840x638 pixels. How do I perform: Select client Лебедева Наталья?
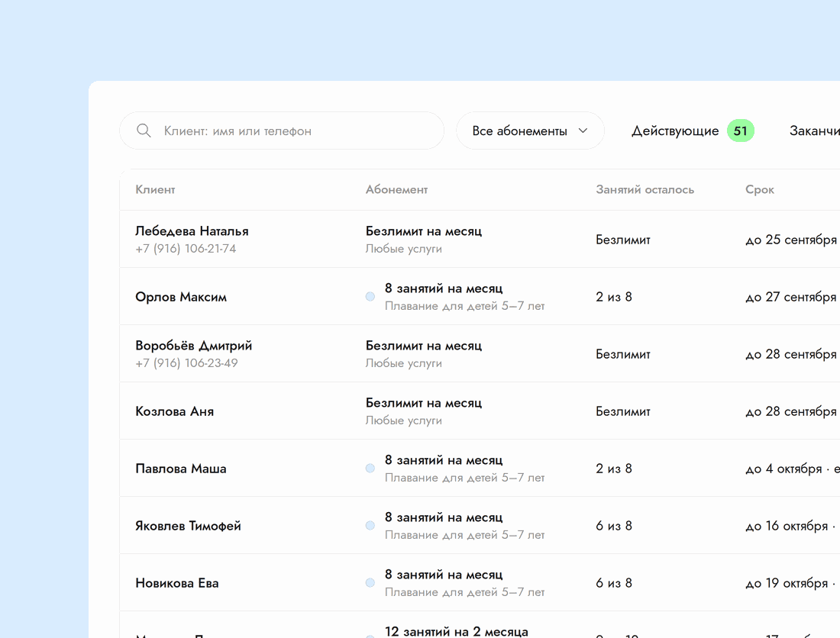point(192,231)
